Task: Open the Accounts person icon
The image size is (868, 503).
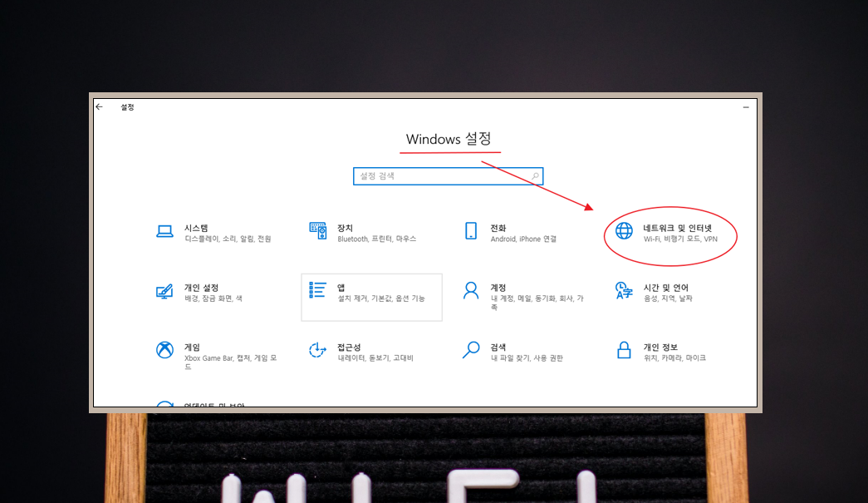Action: point(471,291)
